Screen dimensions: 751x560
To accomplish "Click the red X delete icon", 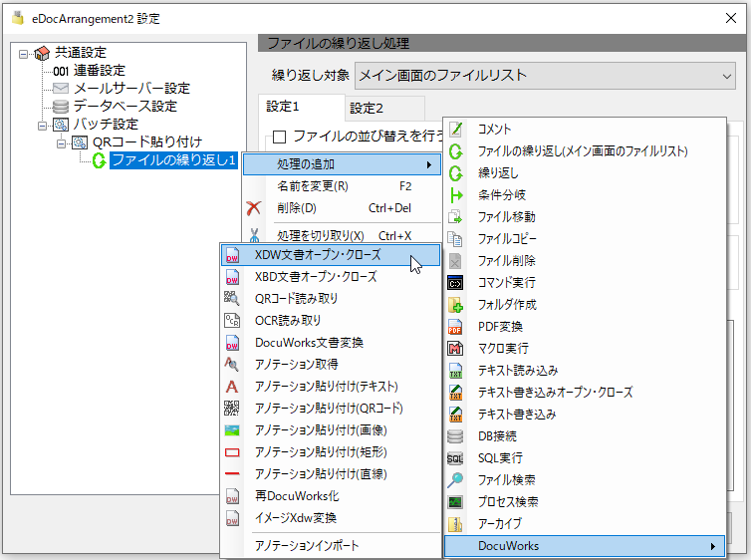I will pos(253,208).
